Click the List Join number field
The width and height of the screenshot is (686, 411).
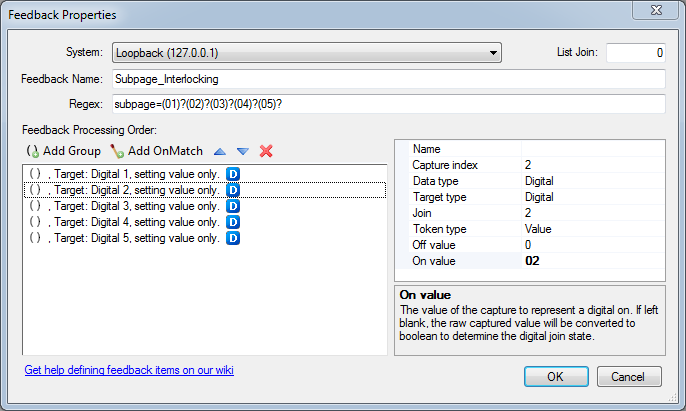click(635, 53)
